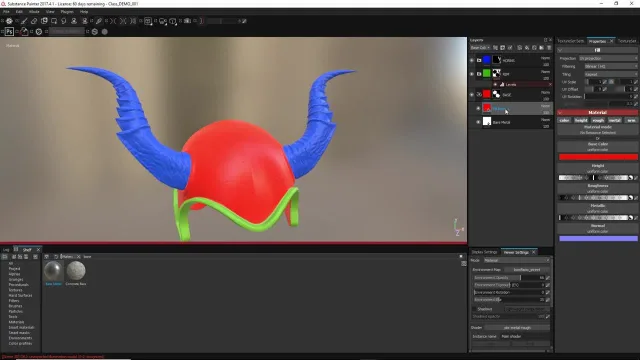Click the pbr-metal-rough shader button

(x=517, y=328)
